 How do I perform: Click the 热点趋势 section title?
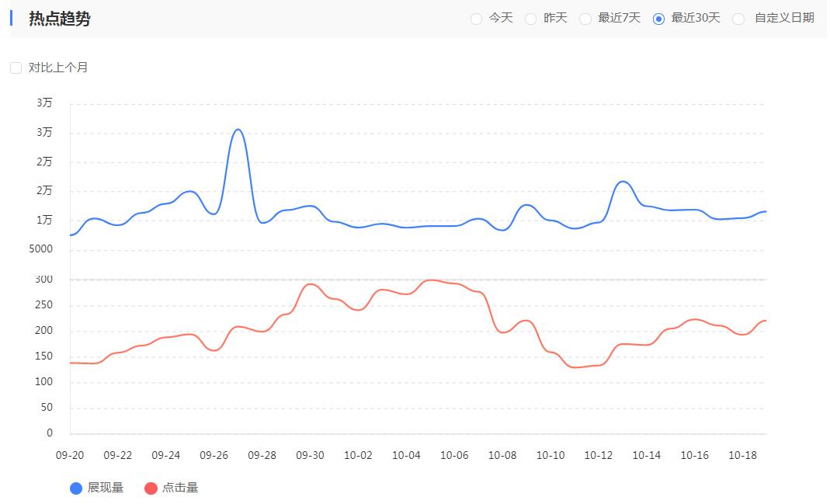(x=60, y=19)
